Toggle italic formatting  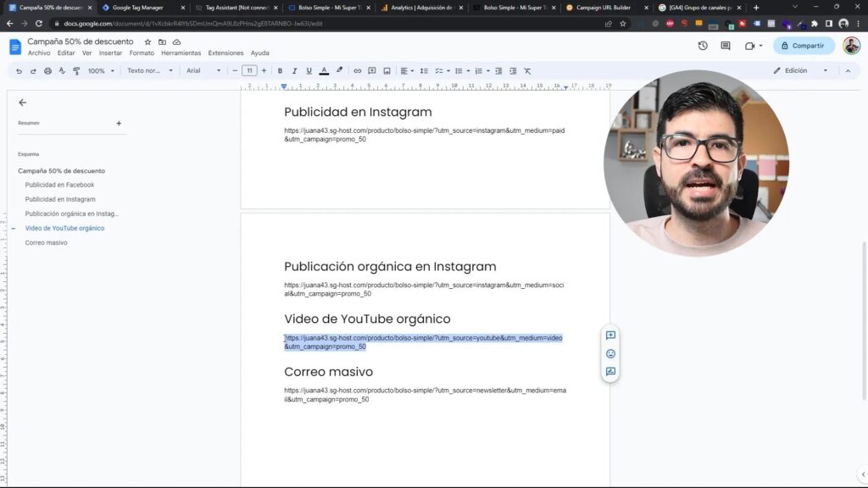pos(294,71)
